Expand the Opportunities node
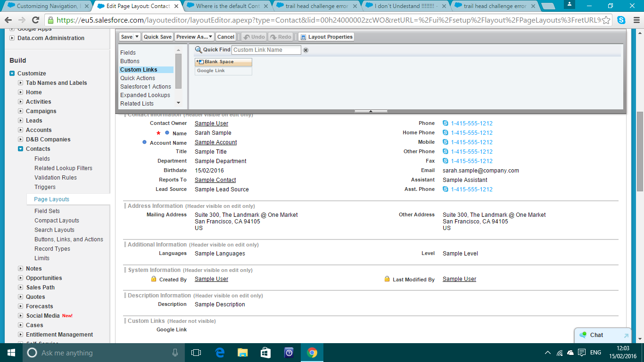 [x=20, y=278]
